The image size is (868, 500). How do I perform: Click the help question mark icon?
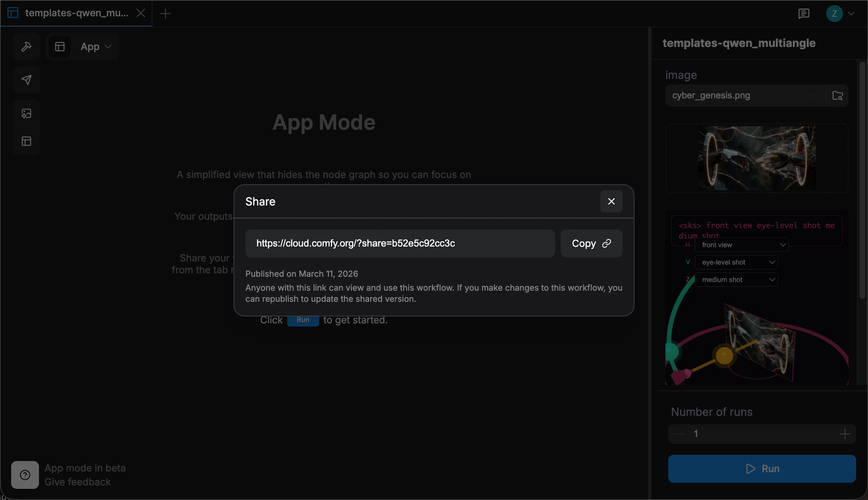tap(25, 475)
